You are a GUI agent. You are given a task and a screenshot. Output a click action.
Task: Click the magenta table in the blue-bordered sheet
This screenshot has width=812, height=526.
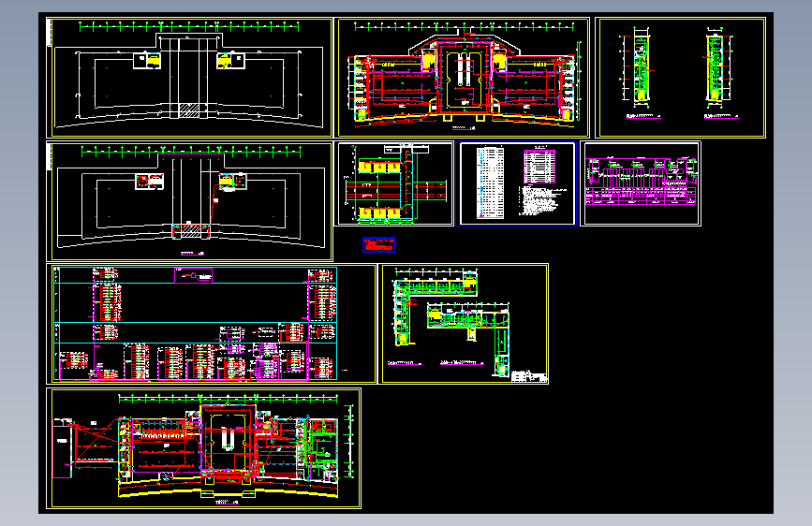pos(539,167)
